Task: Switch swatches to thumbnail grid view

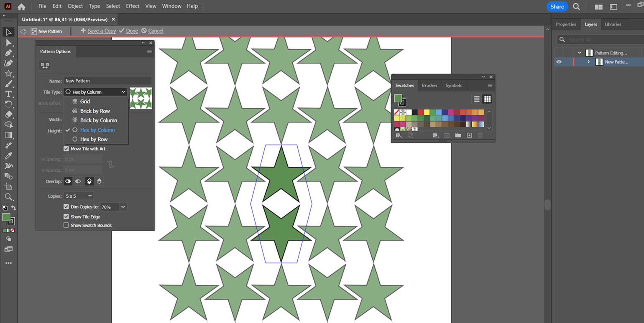Action: (487, 99)
